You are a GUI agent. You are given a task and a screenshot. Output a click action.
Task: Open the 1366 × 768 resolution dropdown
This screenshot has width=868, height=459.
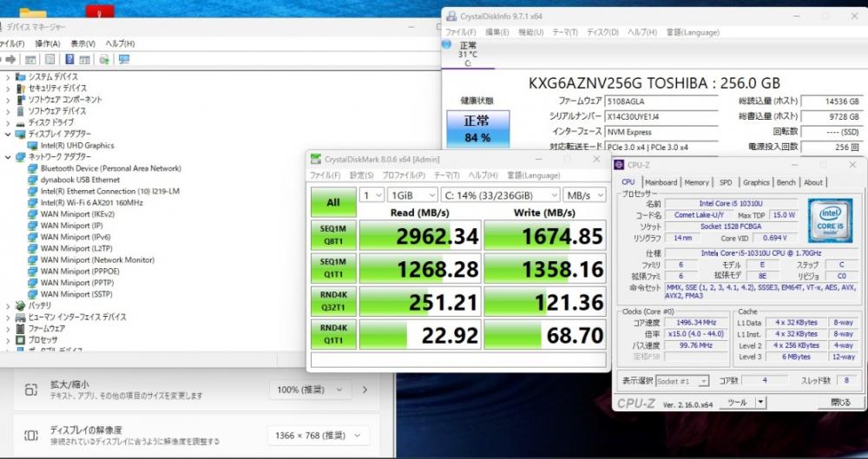[x=318, y=436]
